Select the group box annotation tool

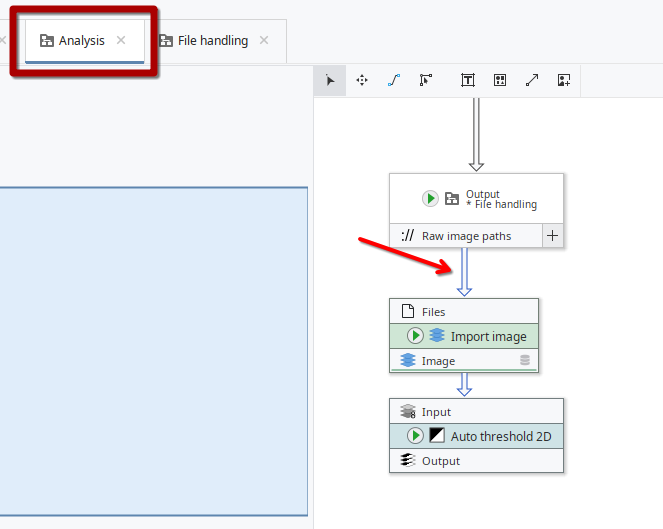[x=500, y=80]
